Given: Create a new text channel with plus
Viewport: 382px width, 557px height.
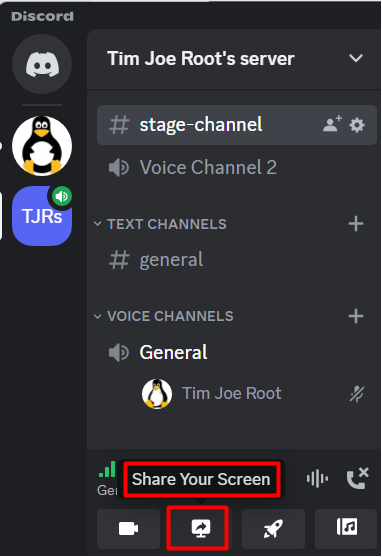Looking at the screenshot, I should coord(356,224).
